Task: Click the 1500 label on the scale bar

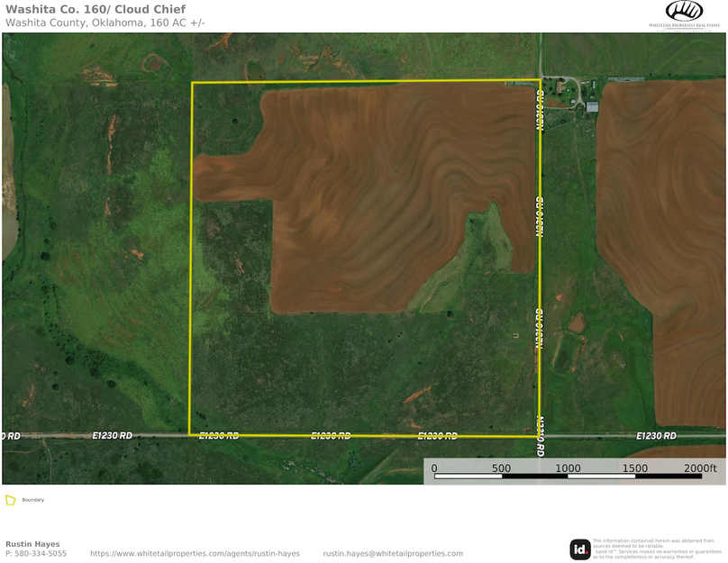Action: 634,468
